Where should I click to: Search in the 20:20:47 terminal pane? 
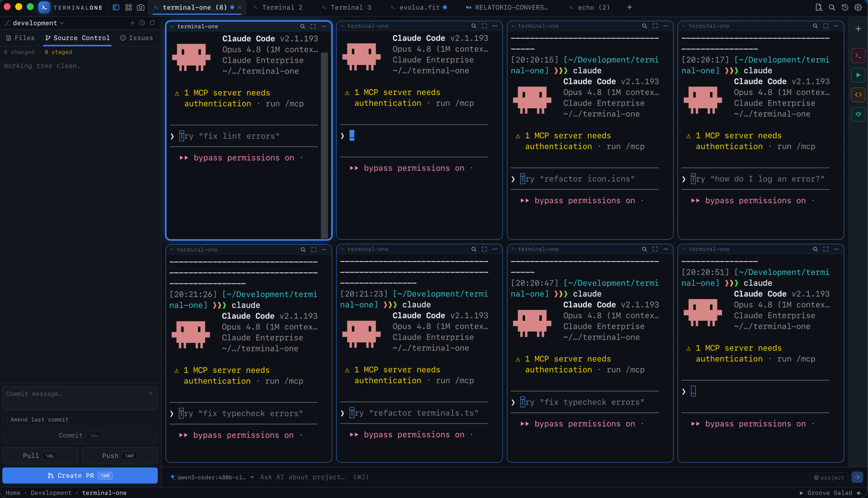pyautogui.click(x=644, y=249)
